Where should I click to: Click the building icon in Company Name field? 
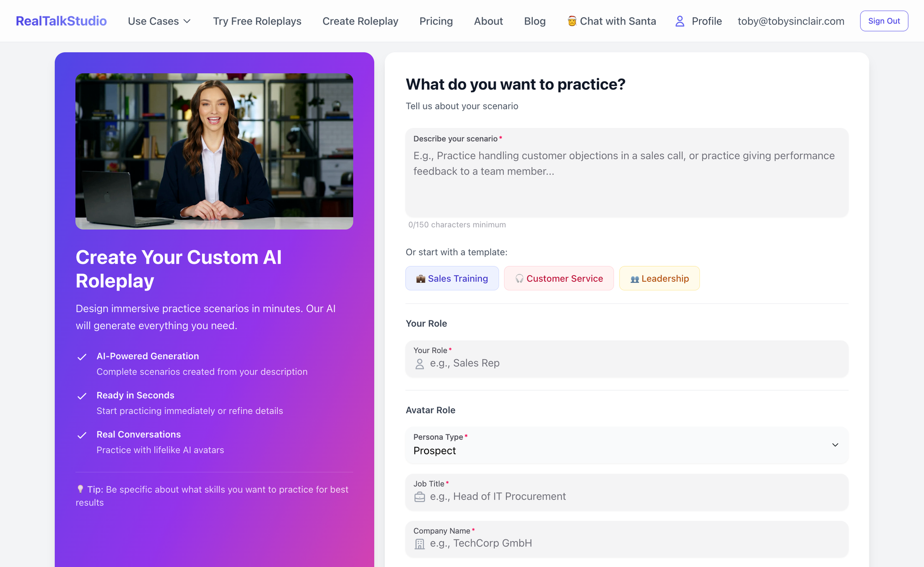[419, 544]
